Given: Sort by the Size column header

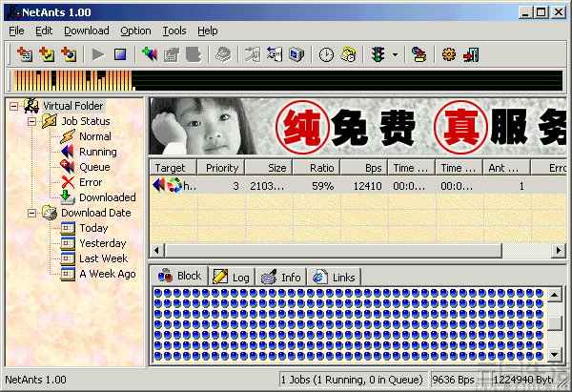Looking at the screenshot, I should [269, 168].
